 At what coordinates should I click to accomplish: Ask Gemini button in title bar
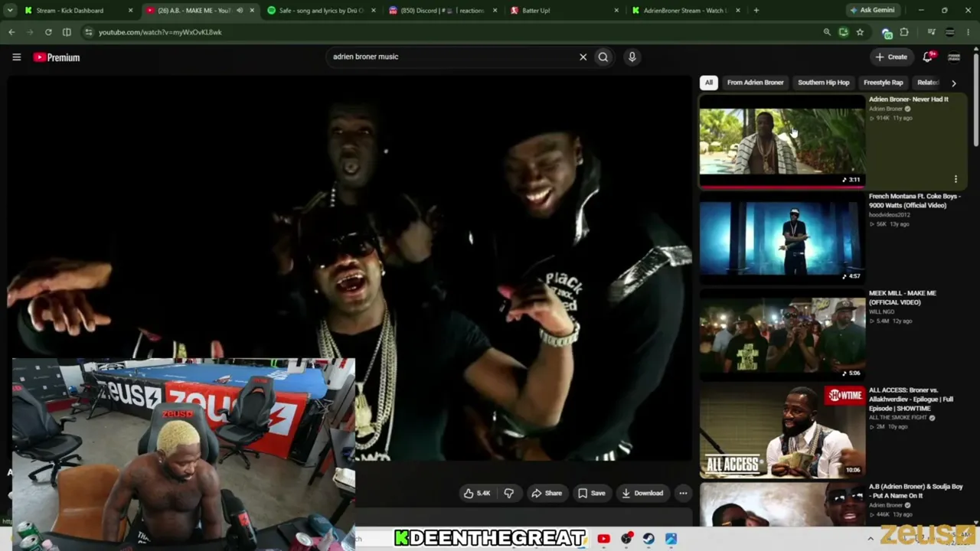coord(872,11)
